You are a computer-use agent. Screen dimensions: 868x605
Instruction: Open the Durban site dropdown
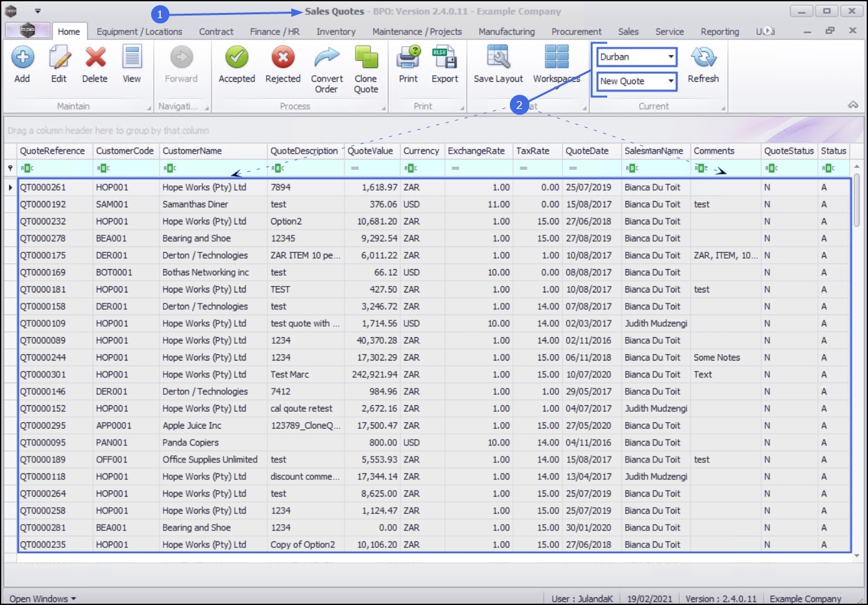671,57
